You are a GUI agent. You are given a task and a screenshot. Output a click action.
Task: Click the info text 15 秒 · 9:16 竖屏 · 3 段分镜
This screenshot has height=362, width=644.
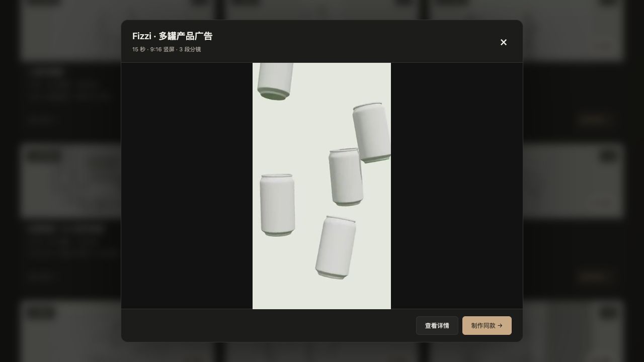[167, 49]
